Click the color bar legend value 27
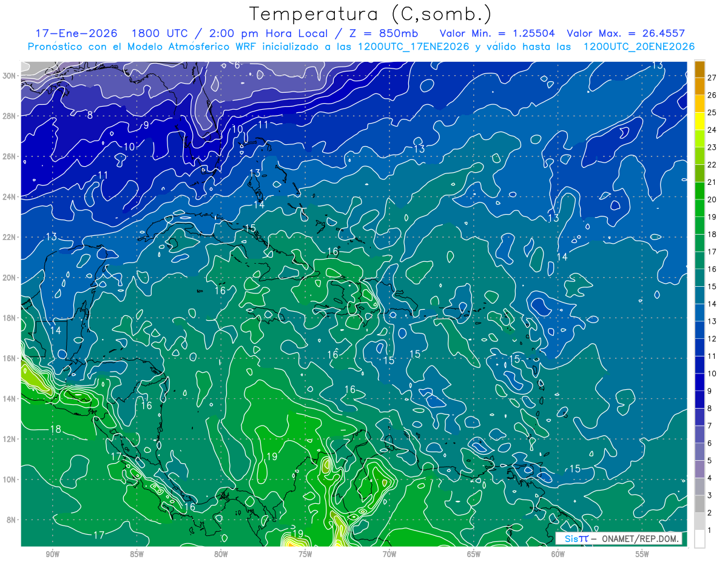The height and width of the screenshot is (562, 728). click(x=712, y=78)
